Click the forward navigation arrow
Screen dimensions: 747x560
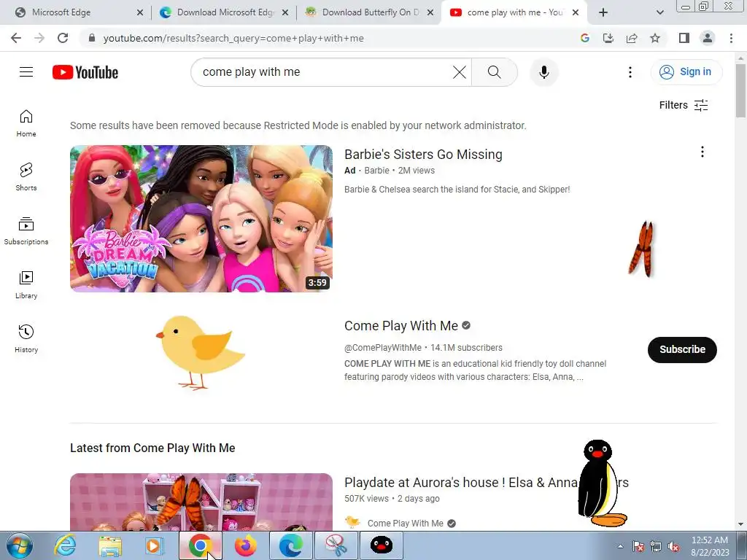tap(39, 38)
